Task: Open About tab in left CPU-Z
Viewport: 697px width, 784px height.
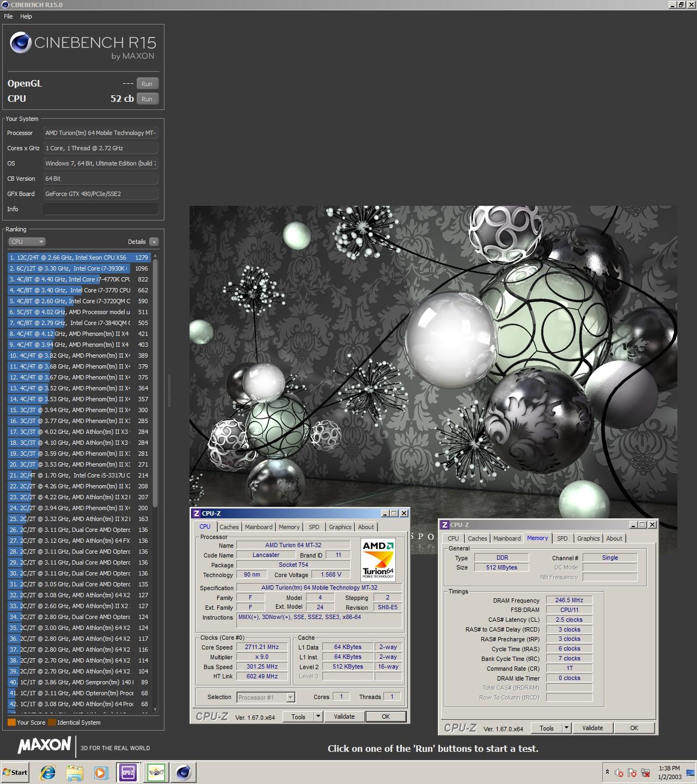Action: 366,527
